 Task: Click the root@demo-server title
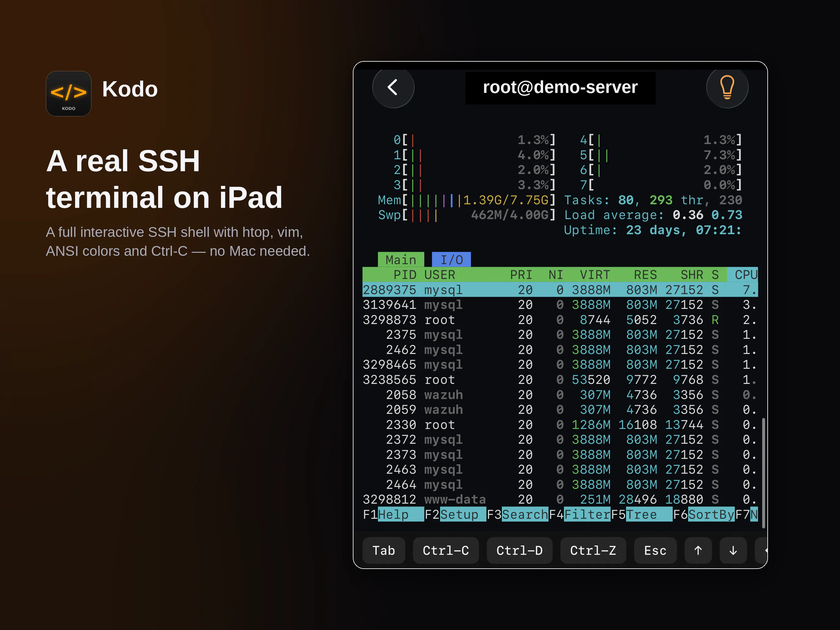tap(560, 87)
